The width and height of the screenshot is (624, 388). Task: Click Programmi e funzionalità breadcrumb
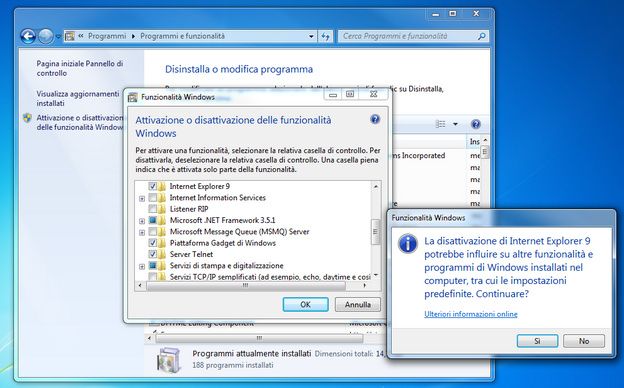click(x=182, y=36)
